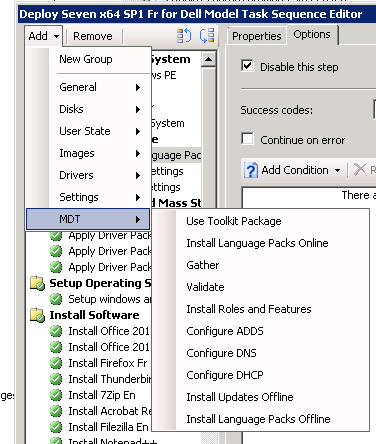Click scroll up arrow of sequence tree
376x444 pixels.
tap(209, 59)
